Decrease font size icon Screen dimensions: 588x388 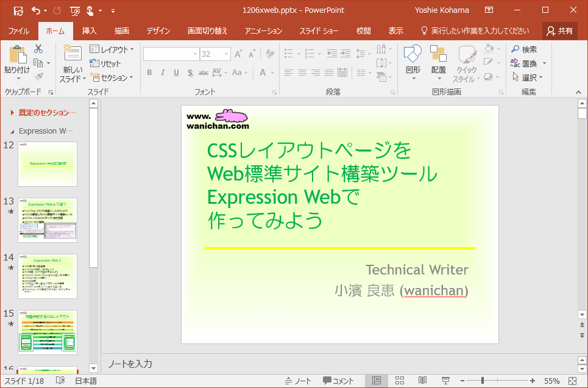pyautogui.click(x=252, y=54)
